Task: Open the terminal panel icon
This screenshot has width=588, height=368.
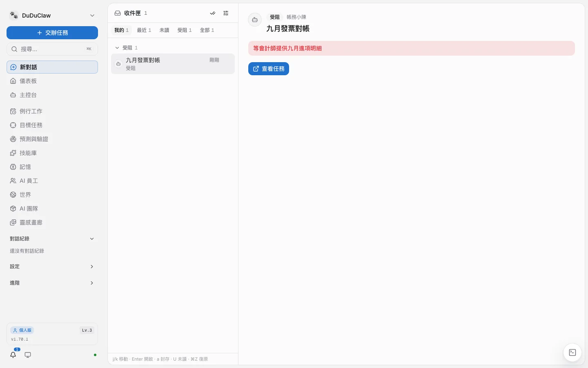Action: pos(572,352)
